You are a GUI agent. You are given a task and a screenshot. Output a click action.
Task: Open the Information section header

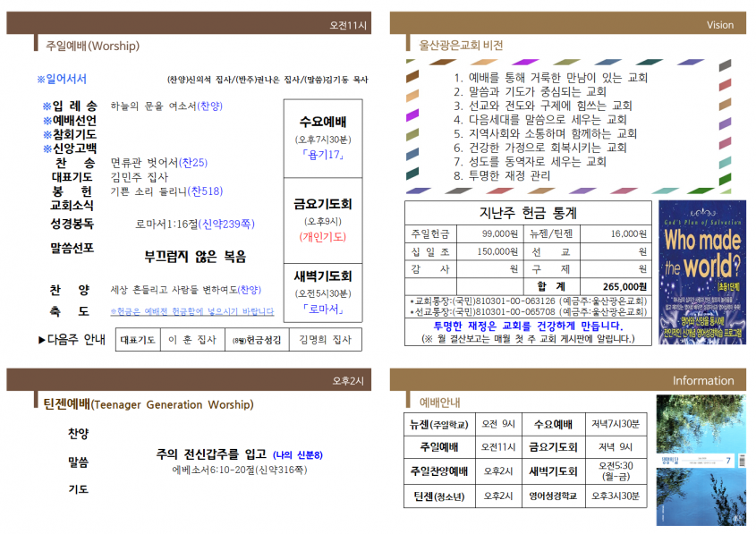click(568, 380)
